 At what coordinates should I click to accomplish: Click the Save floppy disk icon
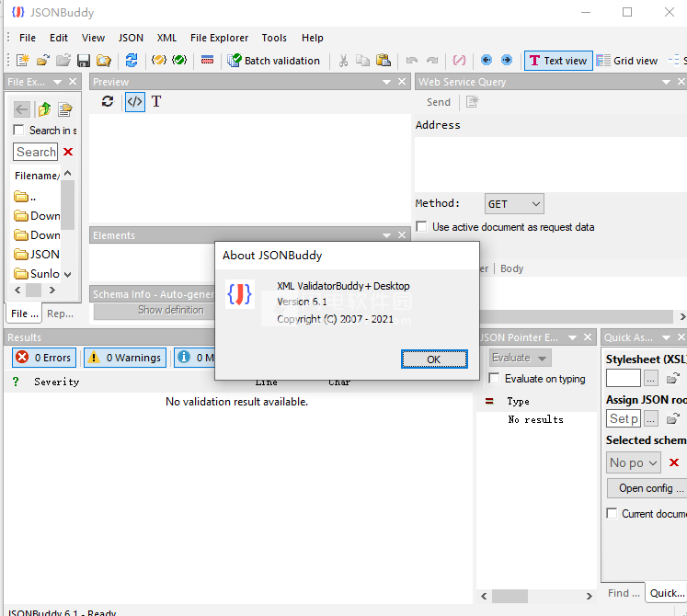tap(84, 61)
